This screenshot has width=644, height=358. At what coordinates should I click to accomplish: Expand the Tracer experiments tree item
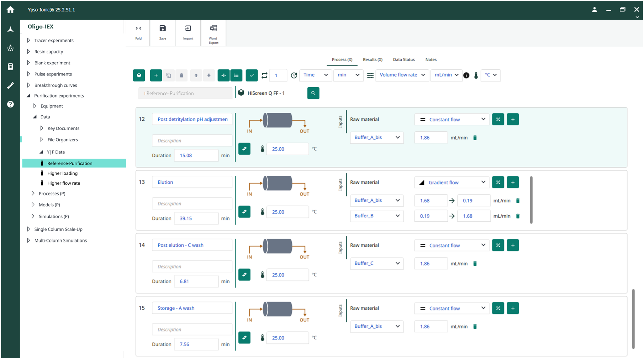(x=28, y=40)
